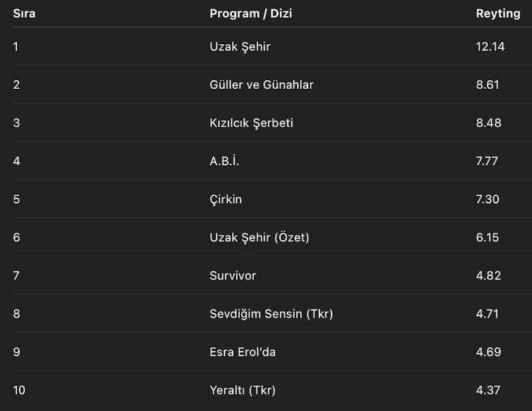
Task: Select the 8.61 rating cell
Action: click(x=487, y=84)
